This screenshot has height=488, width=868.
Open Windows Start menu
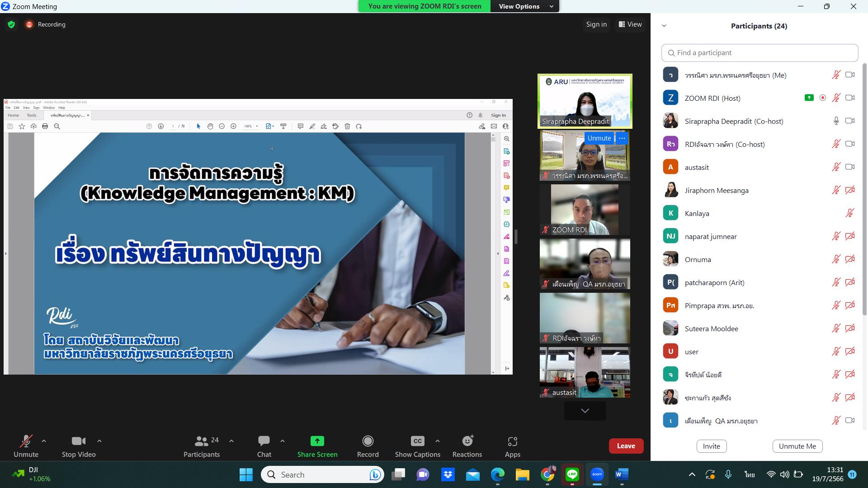click(x=246, y=475)
